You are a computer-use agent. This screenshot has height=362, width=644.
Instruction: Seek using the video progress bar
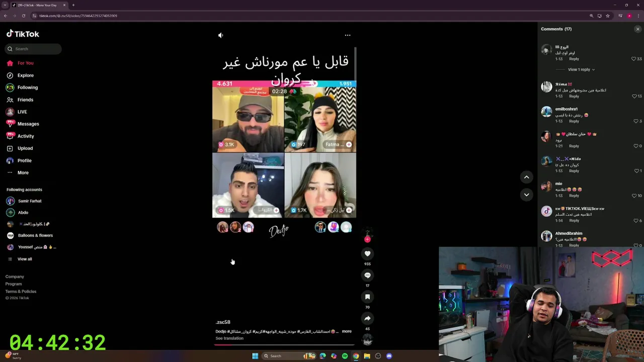284,345
